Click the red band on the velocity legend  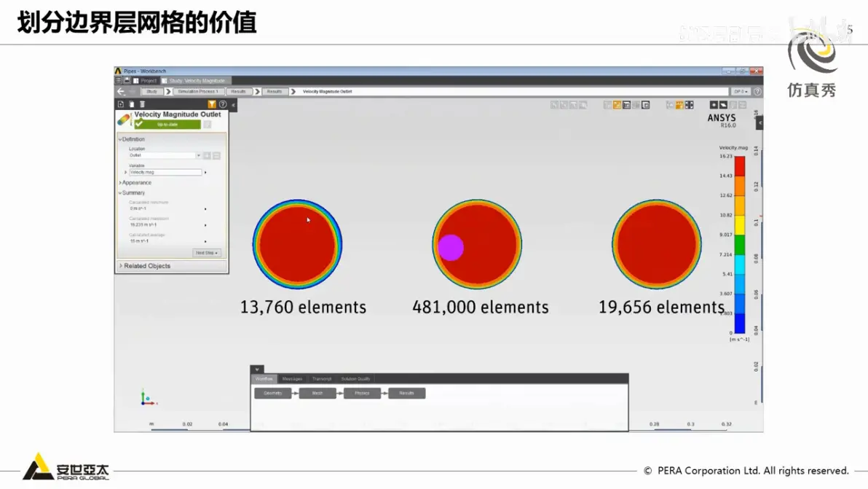point(740,166)
